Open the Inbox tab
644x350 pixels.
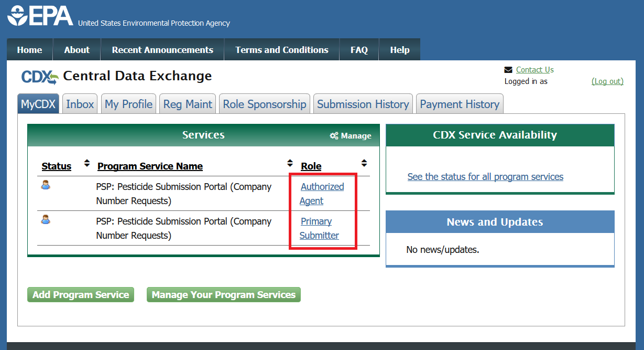(80, 104)
